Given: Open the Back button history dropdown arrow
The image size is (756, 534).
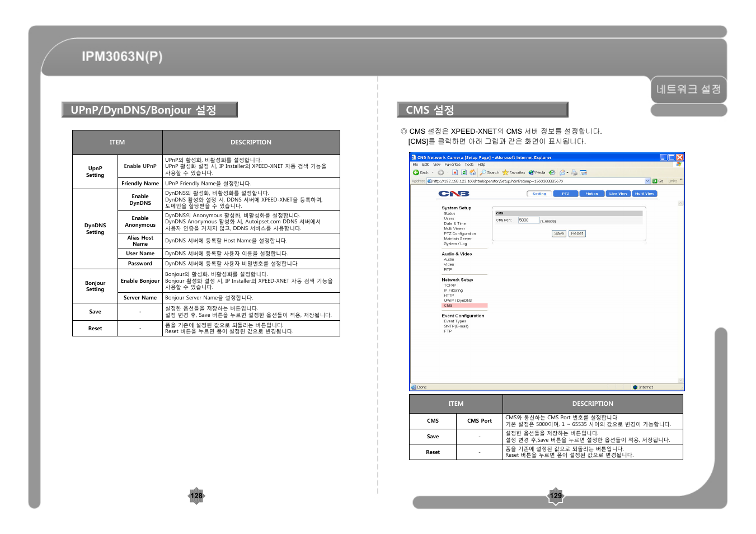Looking at the screenshot, I should [433, 172].
